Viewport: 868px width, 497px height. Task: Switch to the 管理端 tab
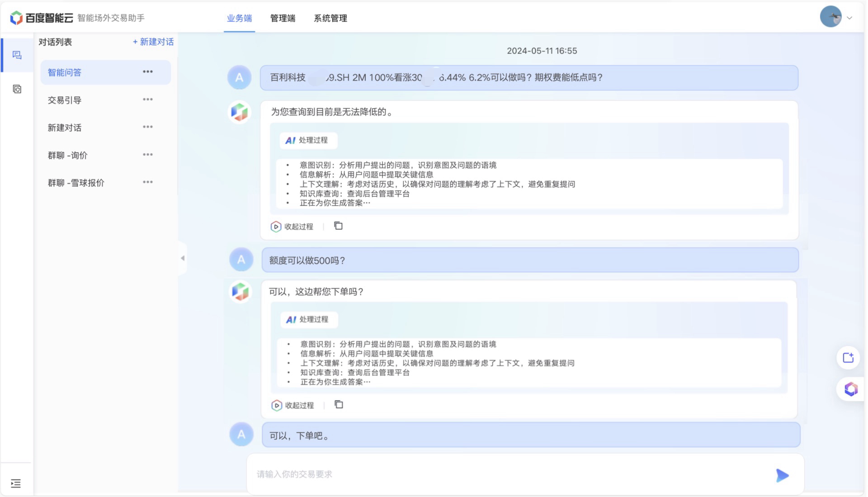tap(283, 18)
